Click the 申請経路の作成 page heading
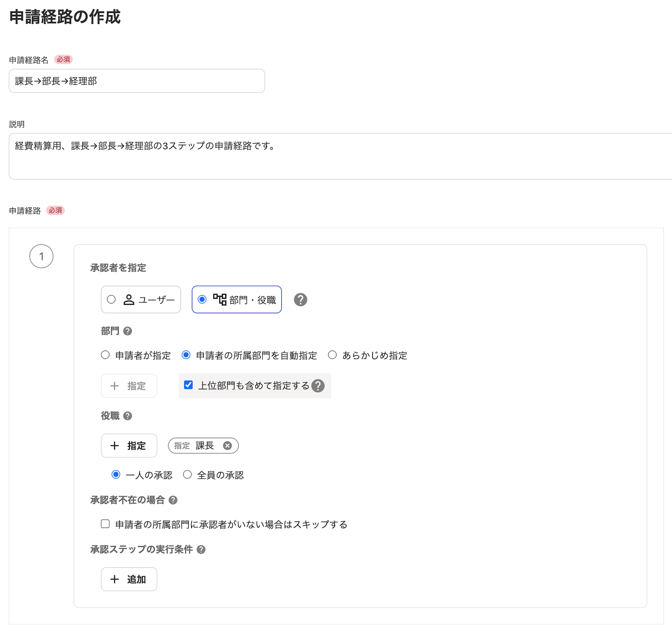This screenshot has width=672, height=632. pos(65,17)
